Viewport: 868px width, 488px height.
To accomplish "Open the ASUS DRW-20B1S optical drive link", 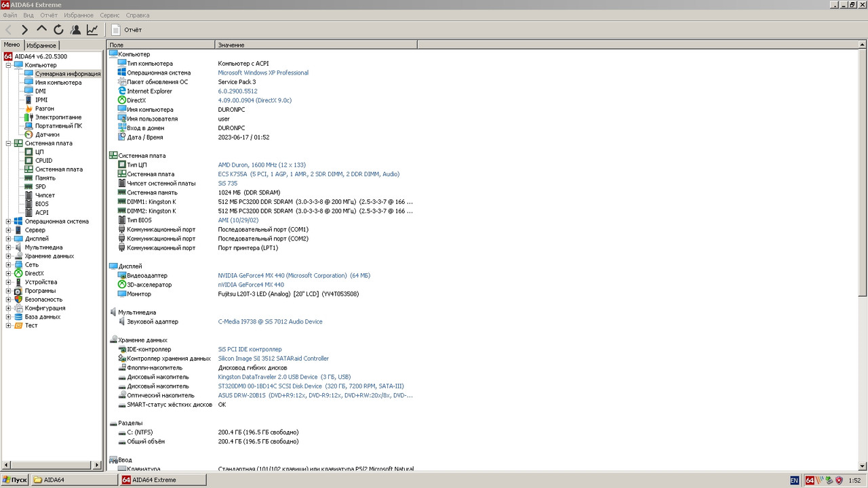I will [x=315, y=395].
